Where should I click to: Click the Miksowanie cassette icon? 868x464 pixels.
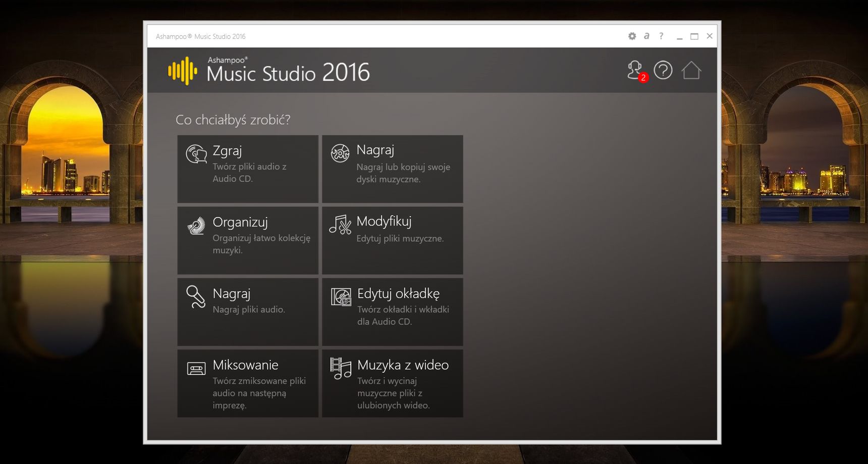pyautogui.click(x=196, y=369)
